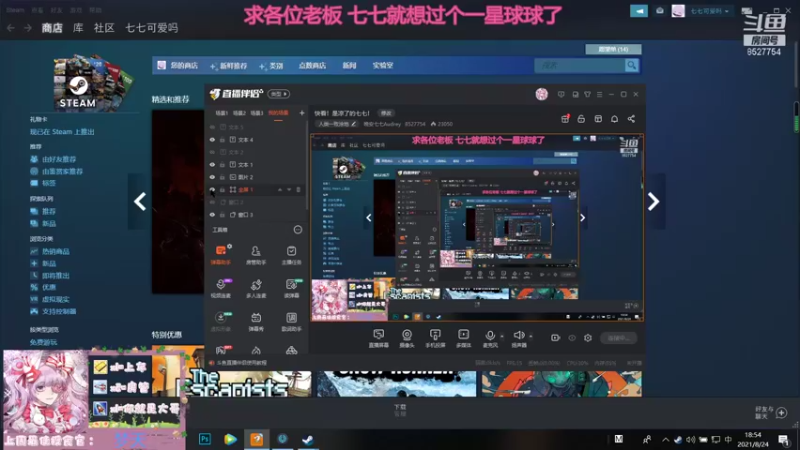Add a 直播屏幕 screen capture source
Image resolution: width=800 pixels, height=450 pixels.
(379, 338)
